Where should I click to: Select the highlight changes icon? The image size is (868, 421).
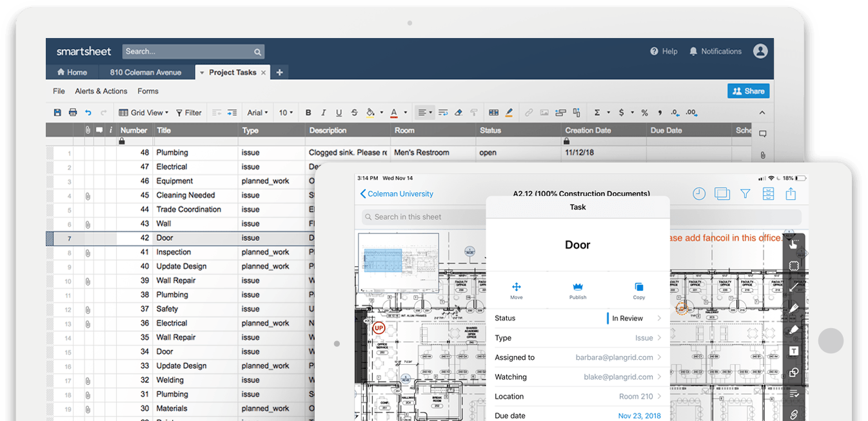pos(509,112)
